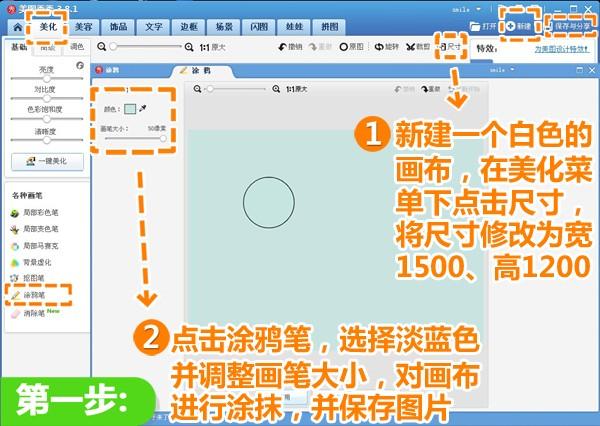The width and height of the screenshot is (600, 426).
Task: Click the 保存与分享 save and share button
Action: click(x=572, y=26)
